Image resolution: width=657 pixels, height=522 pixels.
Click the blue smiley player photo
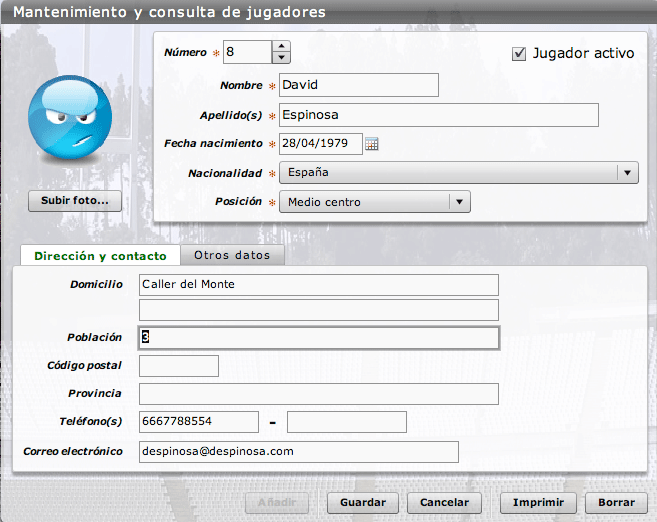tap(70, 117)
